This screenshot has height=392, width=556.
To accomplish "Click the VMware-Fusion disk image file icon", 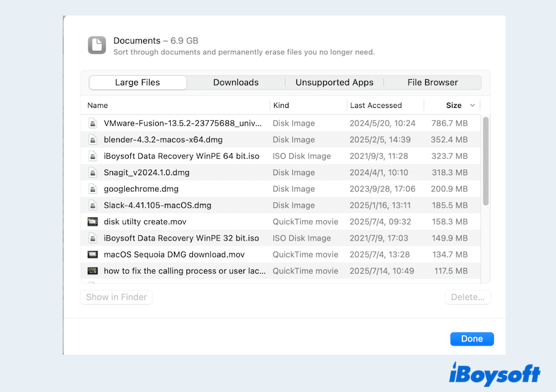I will [93, 123].
